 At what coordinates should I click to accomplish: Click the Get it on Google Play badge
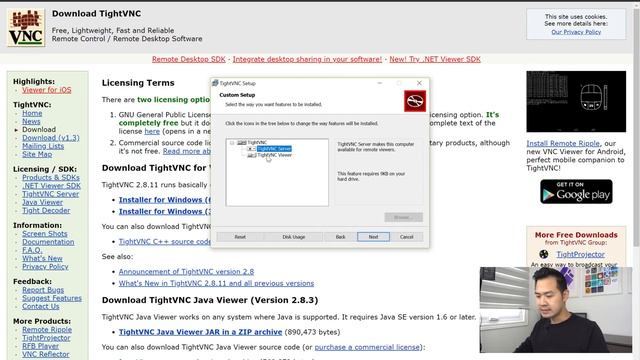[576, 191]
